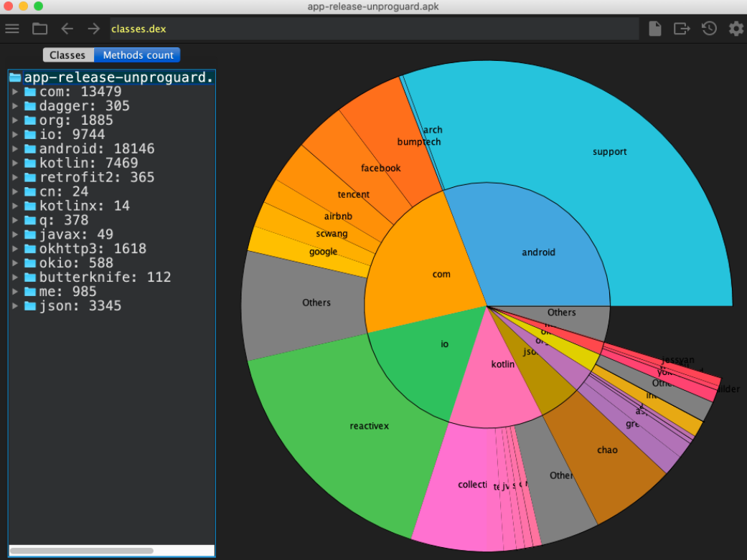Expand the kotlin: 7469 tree node
Screen dimensions: 747x560
(15, 163)
